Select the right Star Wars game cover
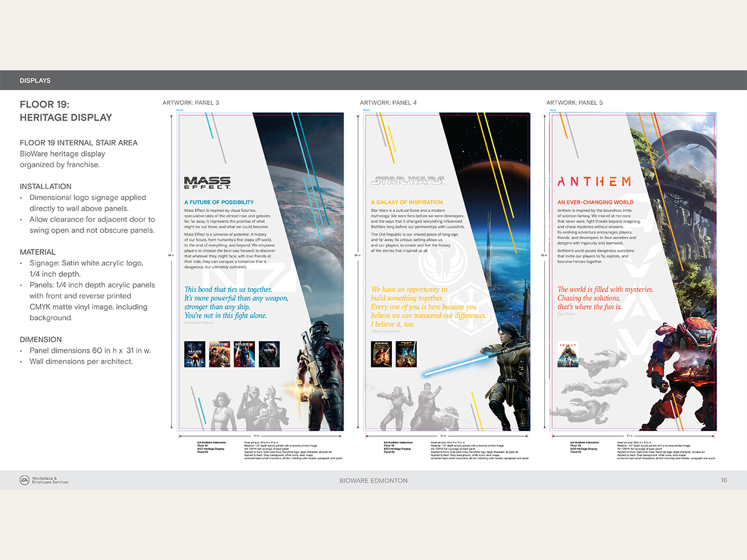Image resolution: width=747 pixels, height=560 pixels. [x=406, y=354]
